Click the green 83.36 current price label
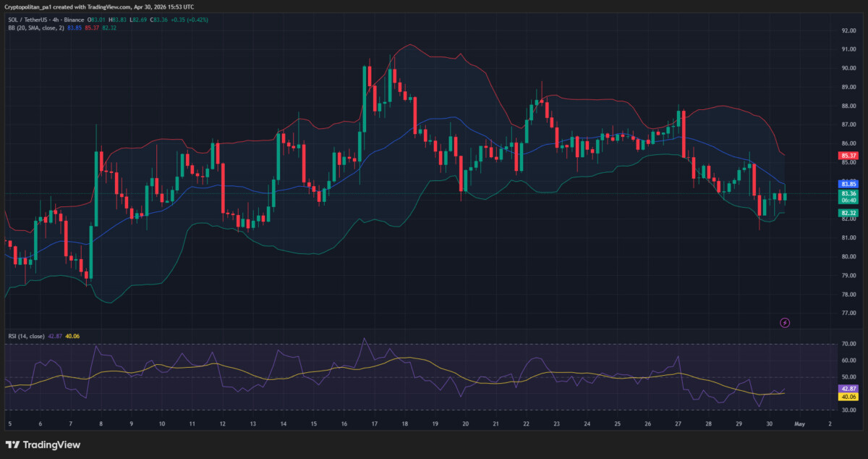The image size is (868, 459). 848,194
